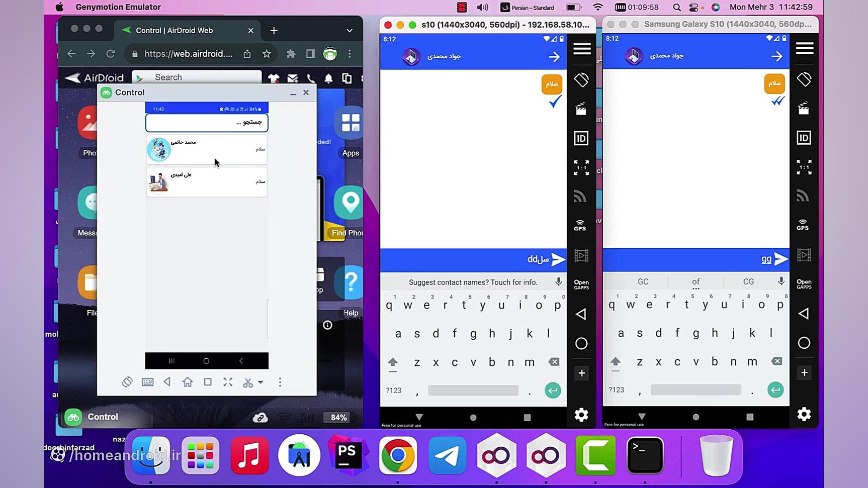Click the back triangle in Control toolbar
The image size is (868, 488).
click(x=167, y=382)
